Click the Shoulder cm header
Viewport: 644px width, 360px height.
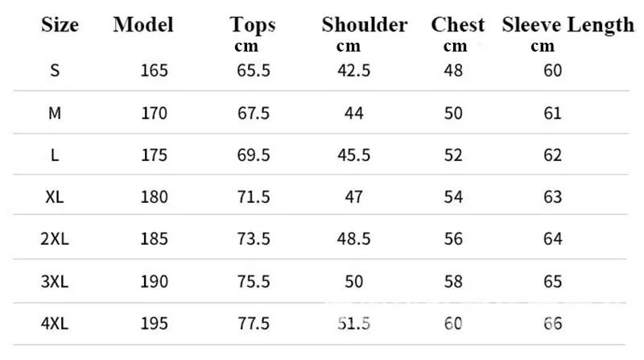(365, 34)
